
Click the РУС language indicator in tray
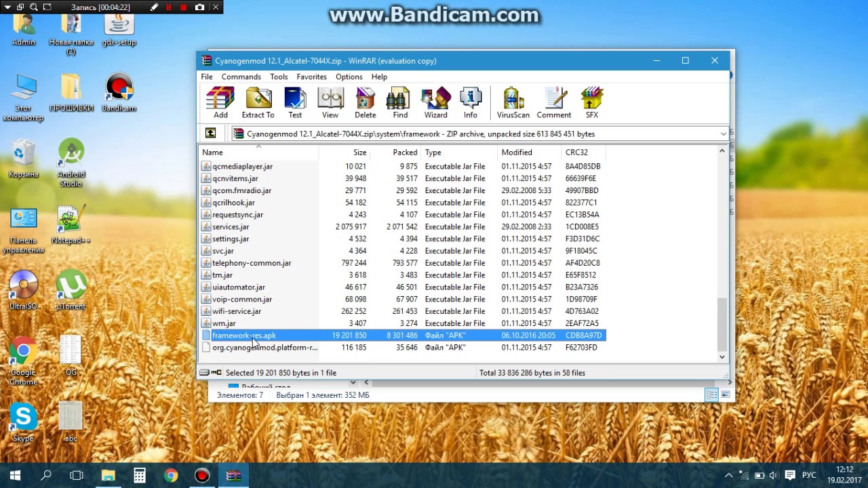pos(809,475)
